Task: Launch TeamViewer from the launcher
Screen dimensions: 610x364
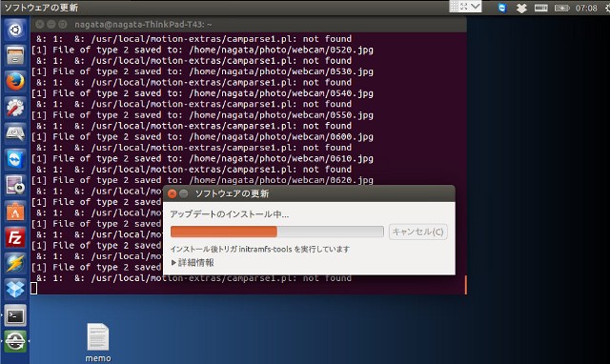Action: pos(15,159)
